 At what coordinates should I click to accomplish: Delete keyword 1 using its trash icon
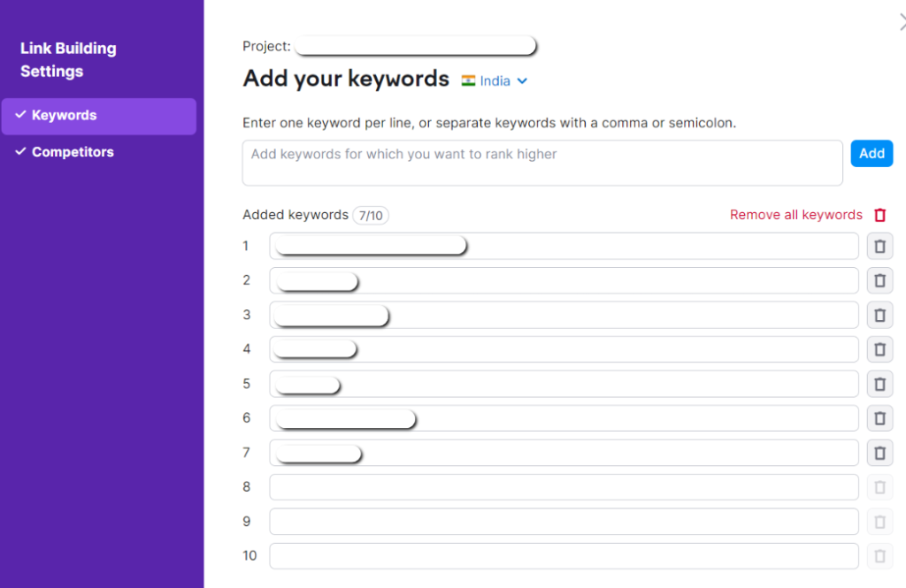tap(879, 246)
